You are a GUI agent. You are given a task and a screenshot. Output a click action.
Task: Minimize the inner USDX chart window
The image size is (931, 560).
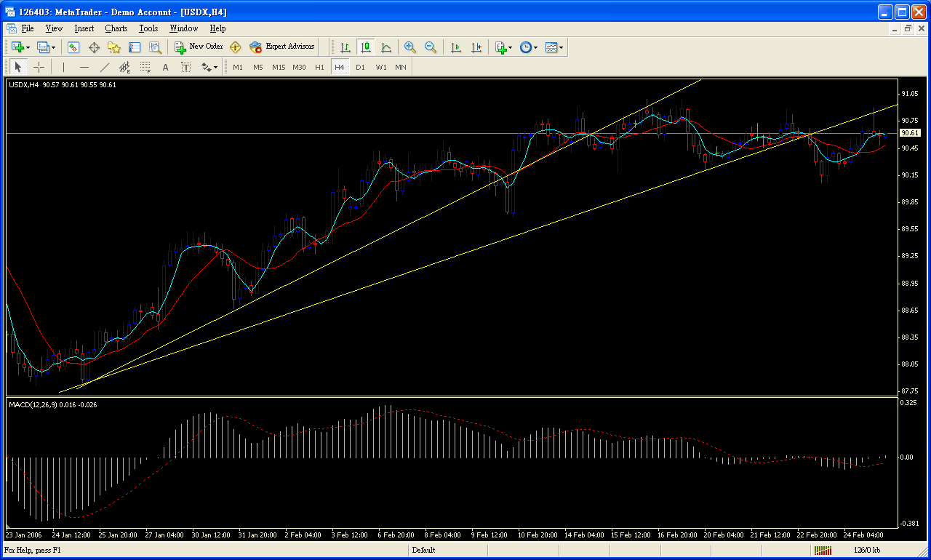896,28
